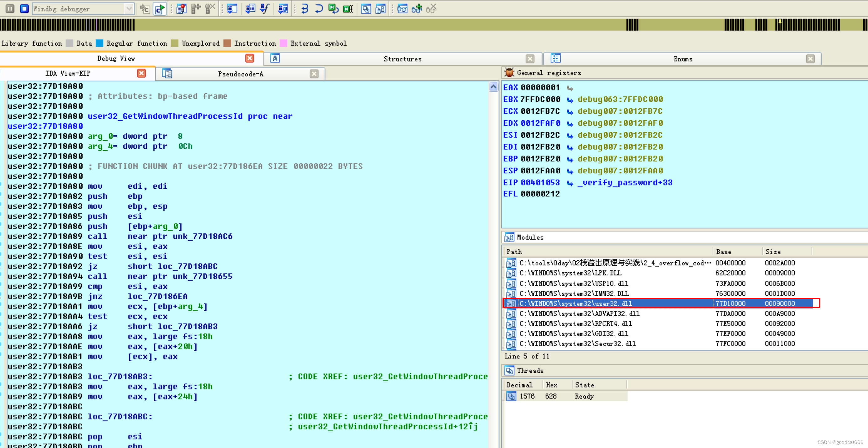Screen dimensions: 868x448
Task: Open the watch list glasses icon
Action: (402, 9)
